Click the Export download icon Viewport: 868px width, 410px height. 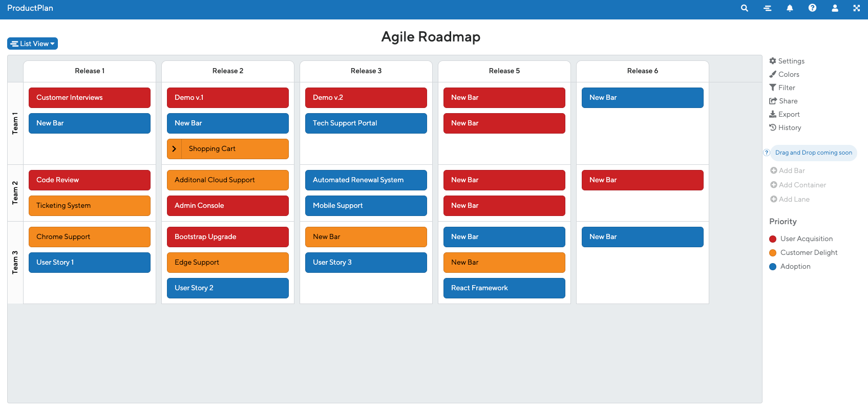point(773,114)
